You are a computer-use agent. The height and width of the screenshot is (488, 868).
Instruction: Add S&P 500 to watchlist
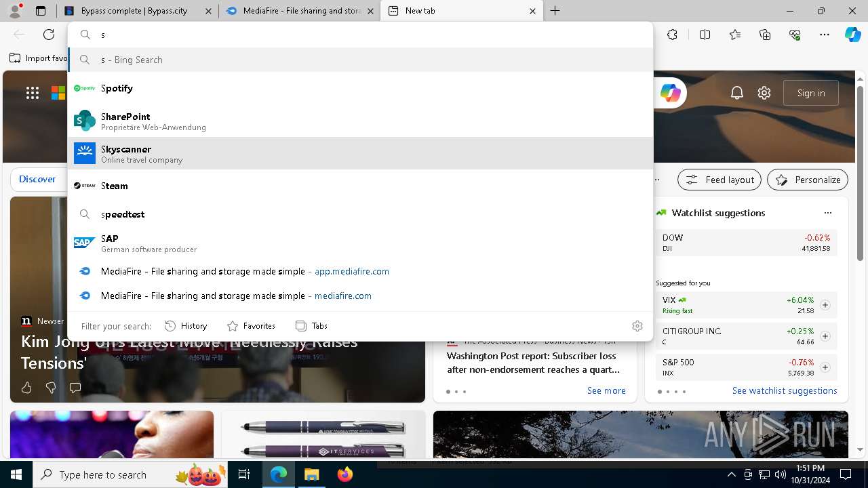point(825,367)
